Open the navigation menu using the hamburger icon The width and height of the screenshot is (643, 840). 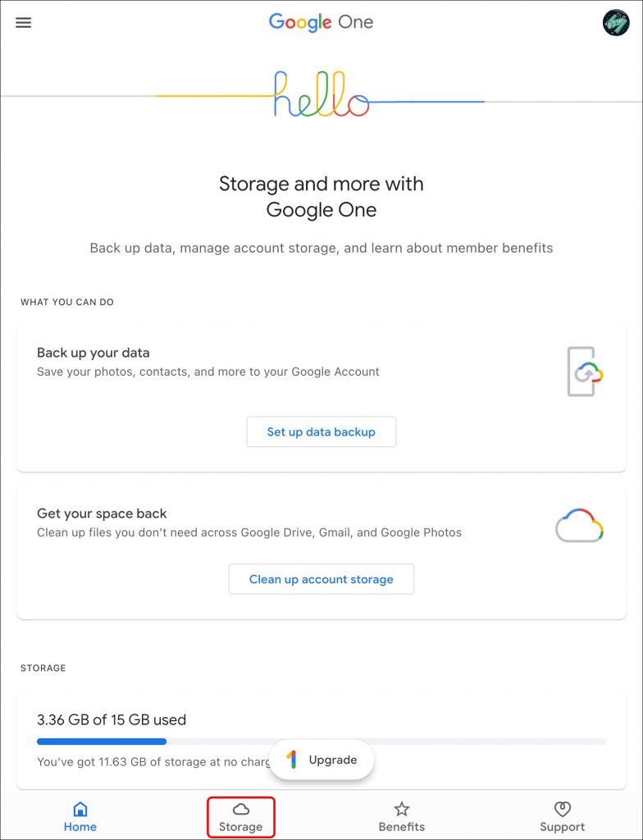(x=23, y=22)
